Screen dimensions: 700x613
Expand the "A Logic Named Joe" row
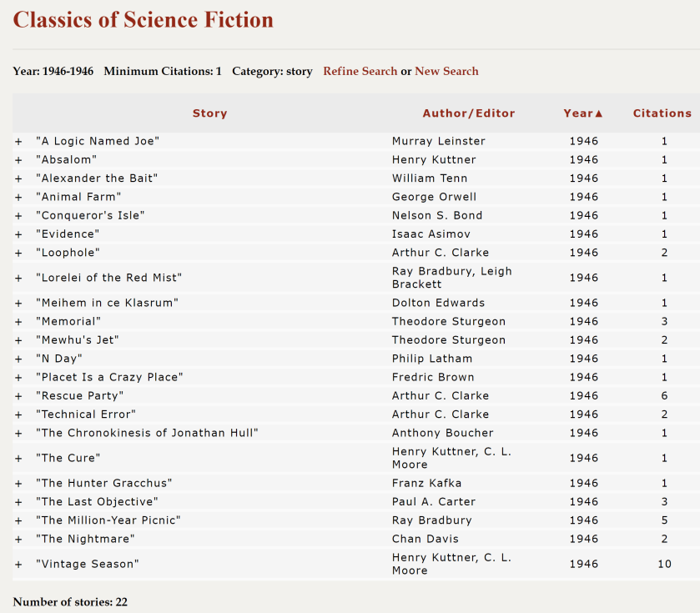click(18, 142)
